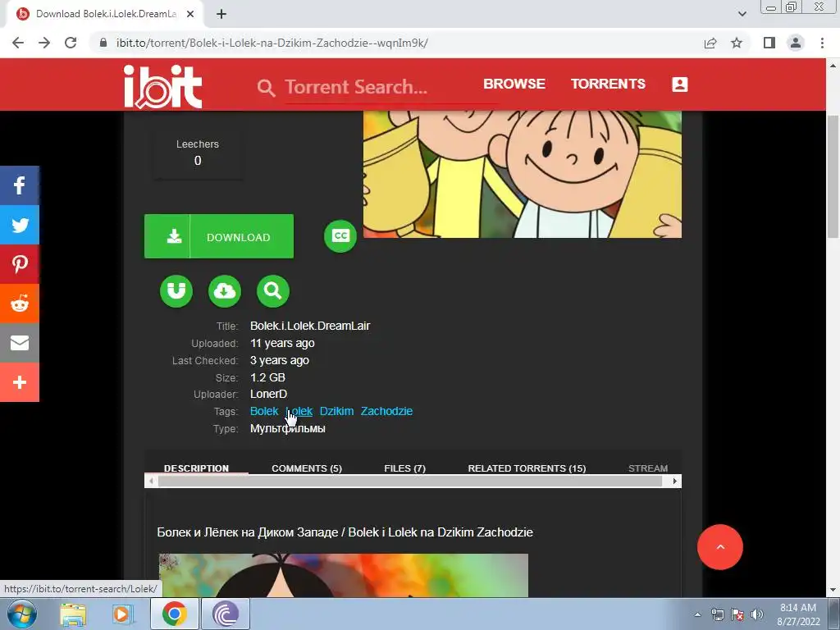Go back in browser
Image resolution: width=840 pixels, height=630 pixels.
[18, 43]
